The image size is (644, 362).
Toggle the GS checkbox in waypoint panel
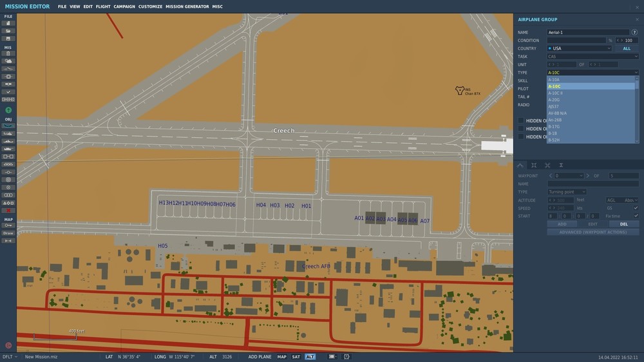[x=636, y=208]
